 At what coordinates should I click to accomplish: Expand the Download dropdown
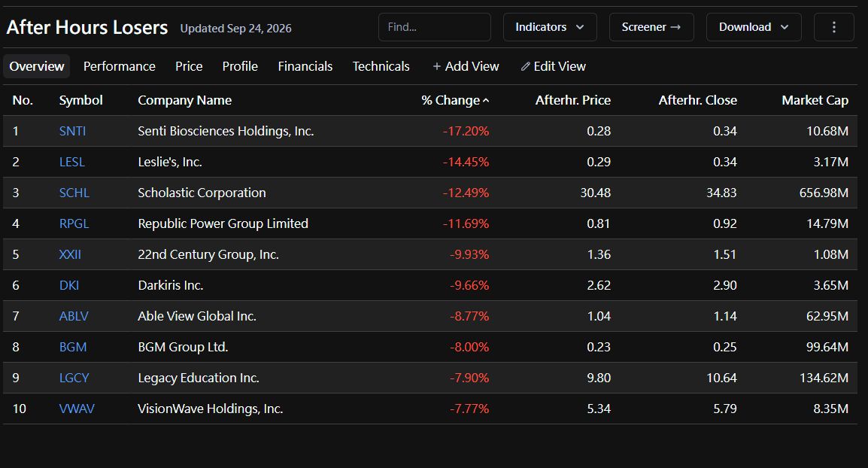click(x=754, y=27)
